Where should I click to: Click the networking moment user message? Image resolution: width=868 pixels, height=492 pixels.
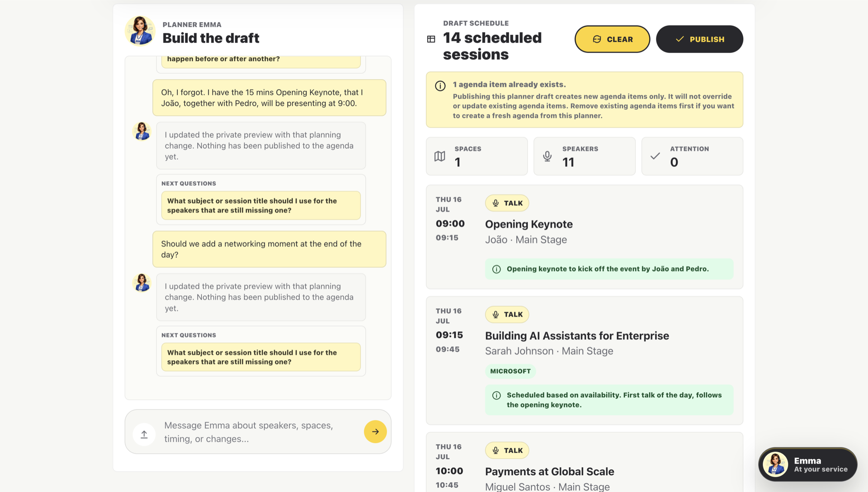point(269,249)
